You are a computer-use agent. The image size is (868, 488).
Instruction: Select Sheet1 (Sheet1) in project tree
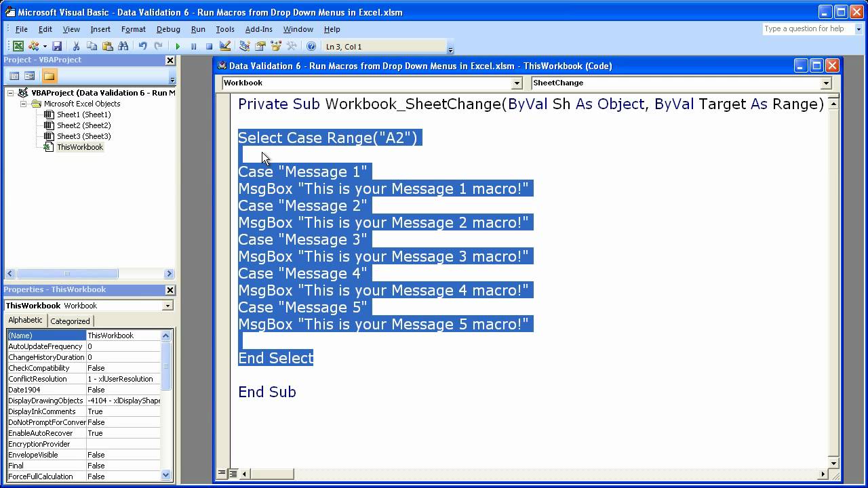coord(83,115)
